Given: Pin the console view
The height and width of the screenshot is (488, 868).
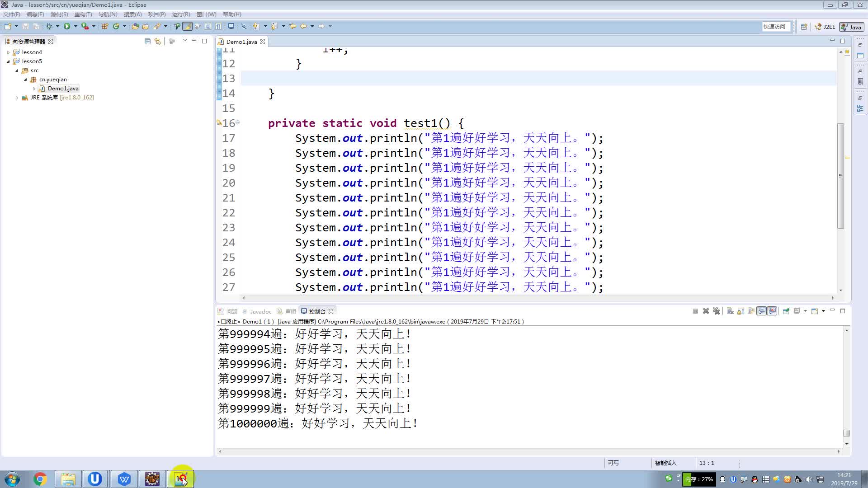Looking at the screenshot, I should point(786,311).
